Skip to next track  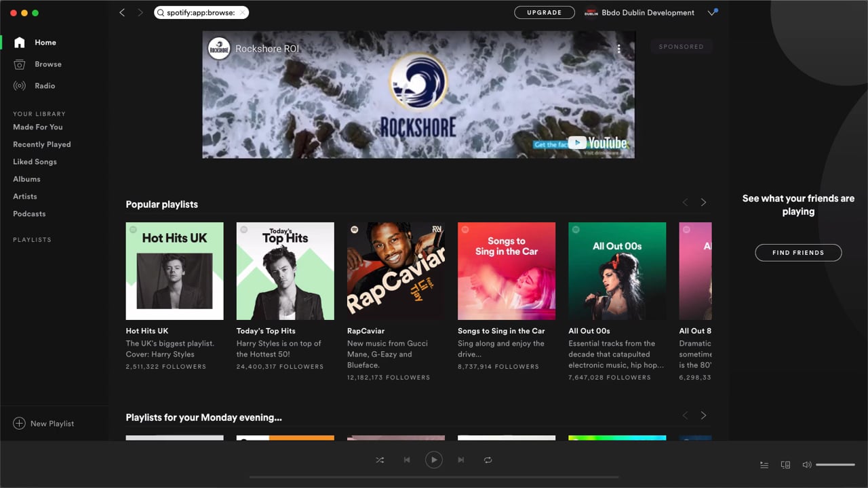[461, 460]
